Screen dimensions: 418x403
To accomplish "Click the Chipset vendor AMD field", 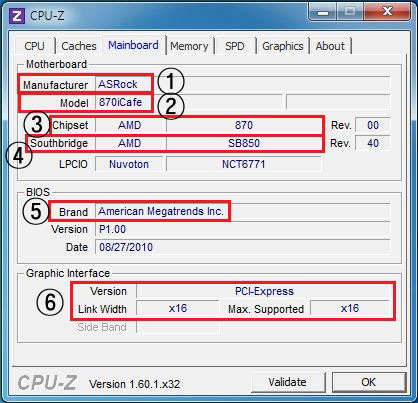I will point(130,125).
